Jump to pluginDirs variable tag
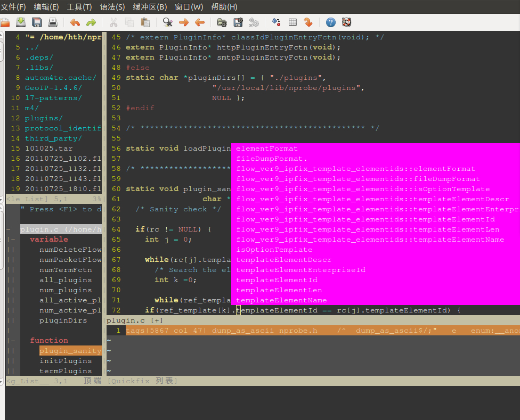 point(63,320)
